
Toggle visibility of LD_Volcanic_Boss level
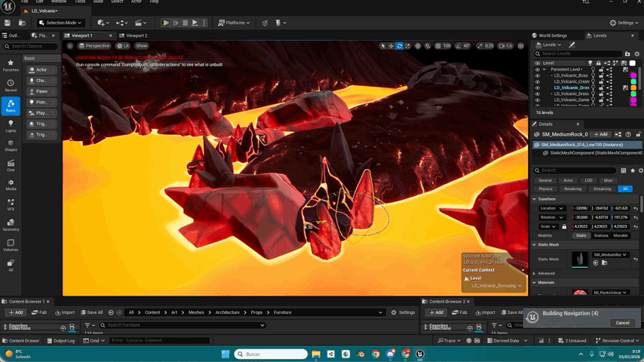tap(537, 75)
